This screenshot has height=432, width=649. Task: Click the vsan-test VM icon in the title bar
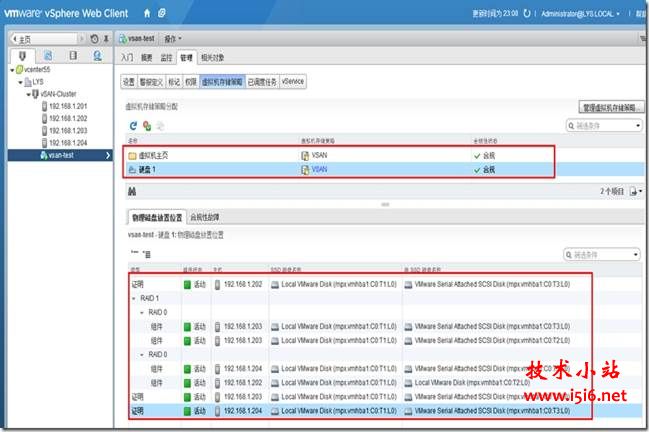point(123,39)
